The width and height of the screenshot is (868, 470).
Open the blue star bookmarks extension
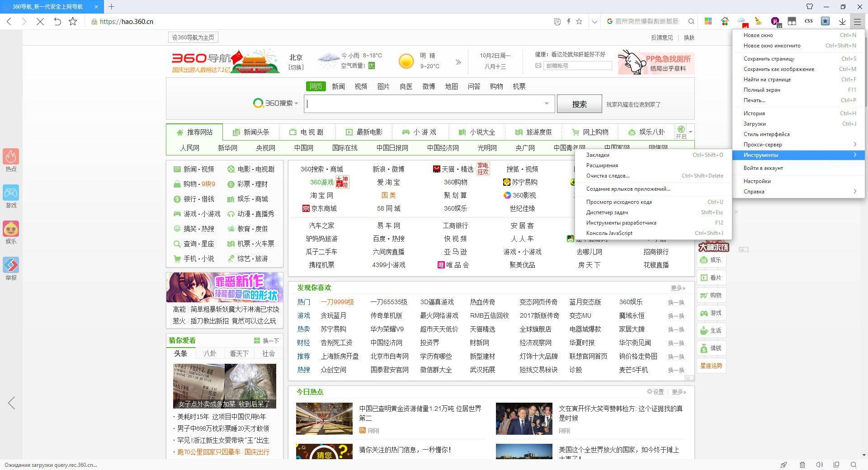coord(825,21)
